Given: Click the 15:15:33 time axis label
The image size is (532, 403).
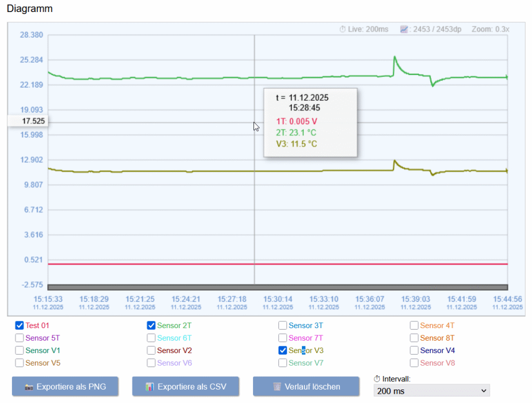Looking at the screenshot, I should [x=48, y=299].
